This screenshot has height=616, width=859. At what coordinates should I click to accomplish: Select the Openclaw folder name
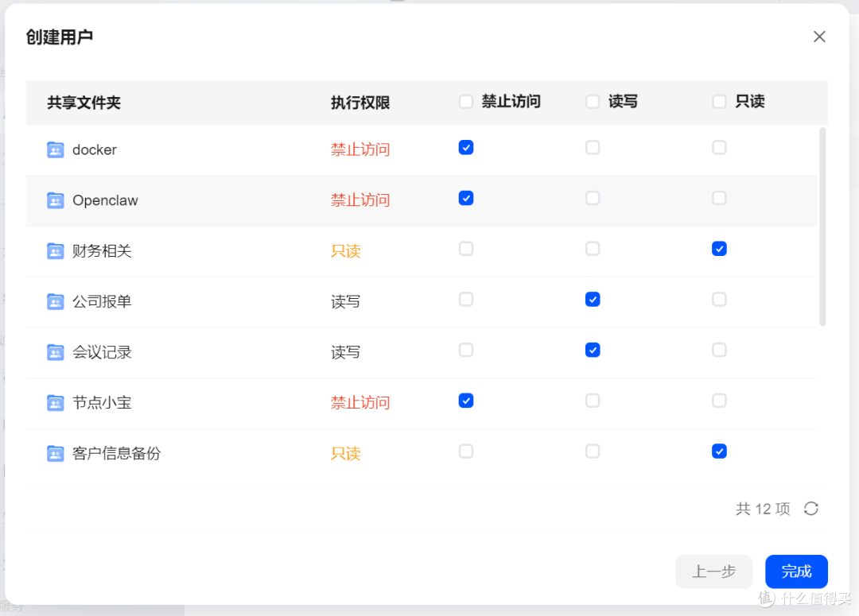click(x=105, y=200)
